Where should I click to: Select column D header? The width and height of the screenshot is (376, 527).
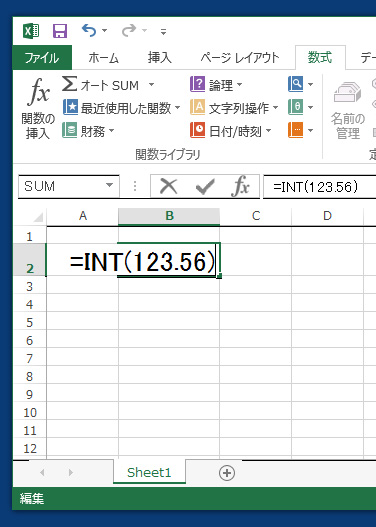[327, 216]
